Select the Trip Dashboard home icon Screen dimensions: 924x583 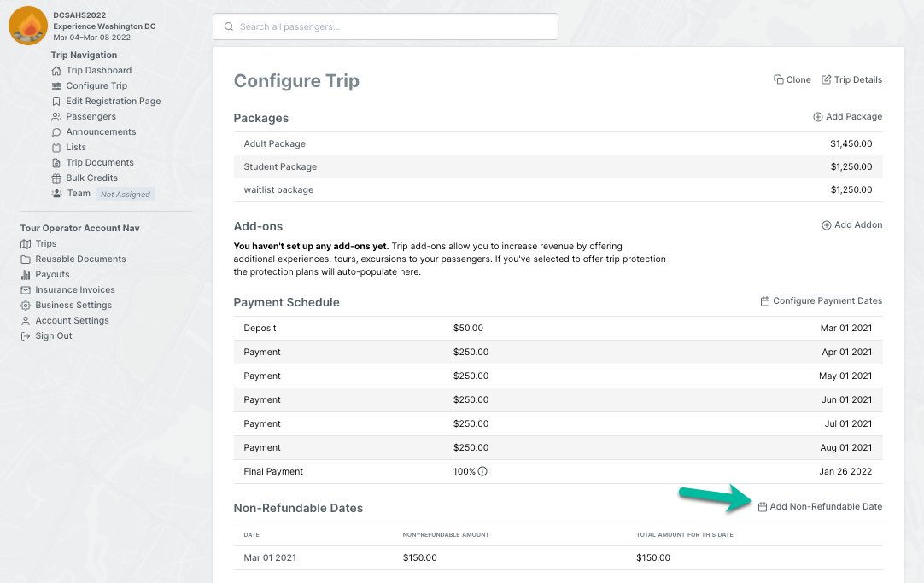point(58,70)
